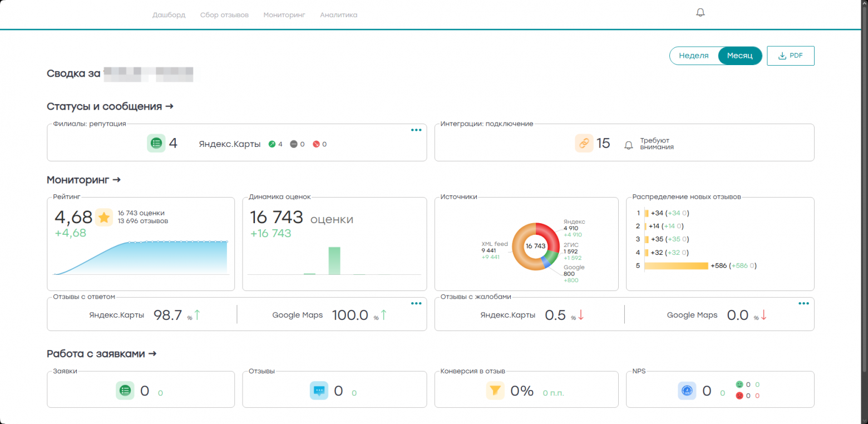Click the blue gauge icon in NPS card
This screenshot has width=868, height=424.
(687, 391)
